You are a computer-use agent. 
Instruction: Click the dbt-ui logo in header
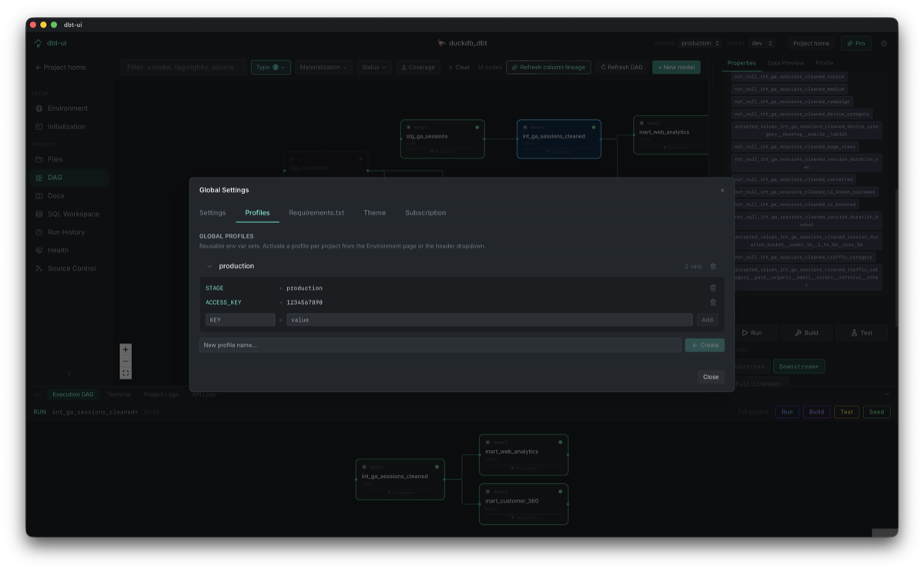[x=51, y=43]
